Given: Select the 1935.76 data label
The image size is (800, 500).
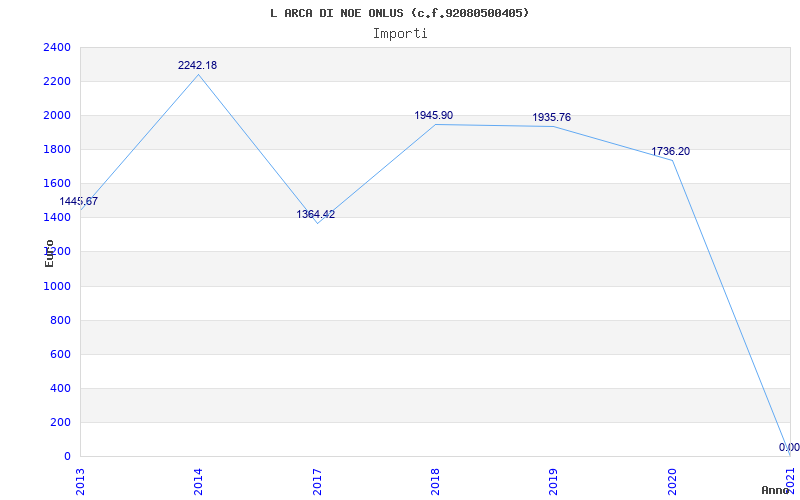Looking at the screenshot, I should 552,117.
